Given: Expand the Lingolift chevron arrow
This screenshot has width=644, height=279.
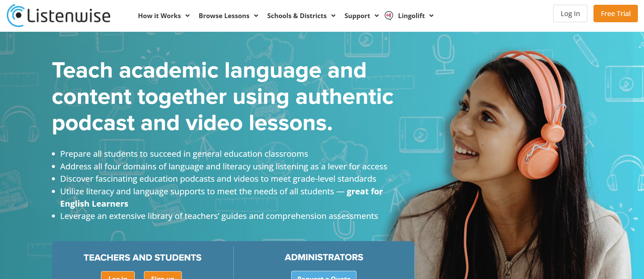Looking at the screenshot, I should (431, 16).
